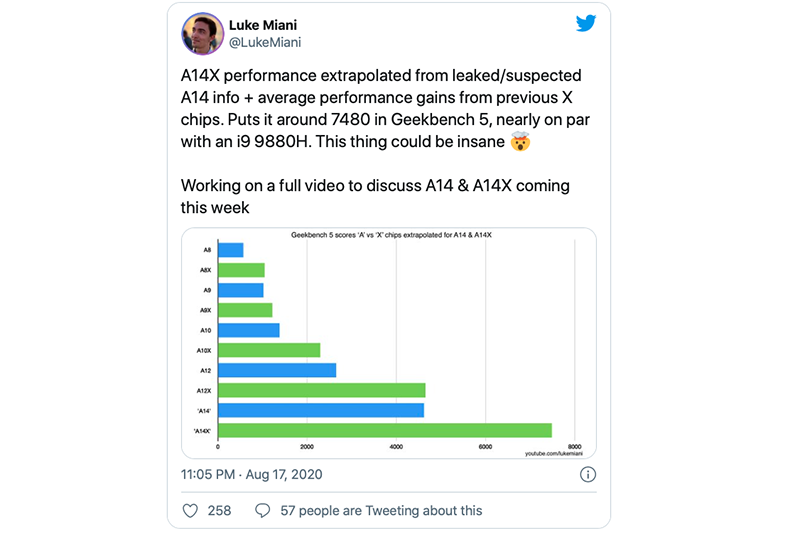Click the green 'A14X' bar in the chart
Screen dimensions: 800x533
coord(385,430)
